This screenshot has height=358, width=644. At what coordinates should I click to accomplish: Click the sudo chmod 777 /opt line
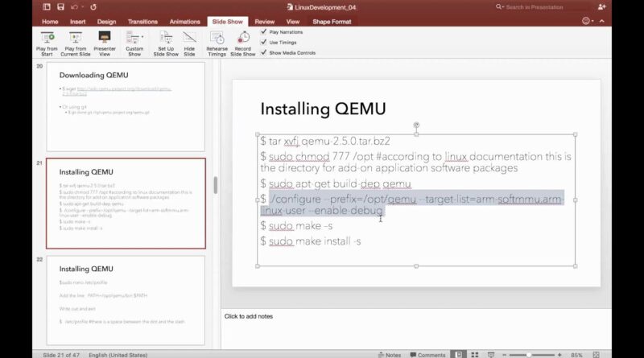pyautogui.click(x=415, y=163)
